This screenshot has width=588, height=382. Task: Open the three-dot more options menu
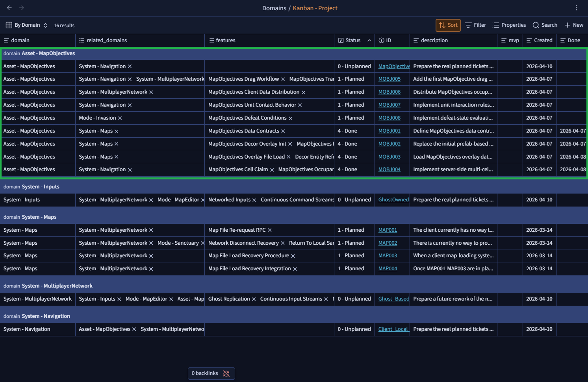[x=576, y=8]
